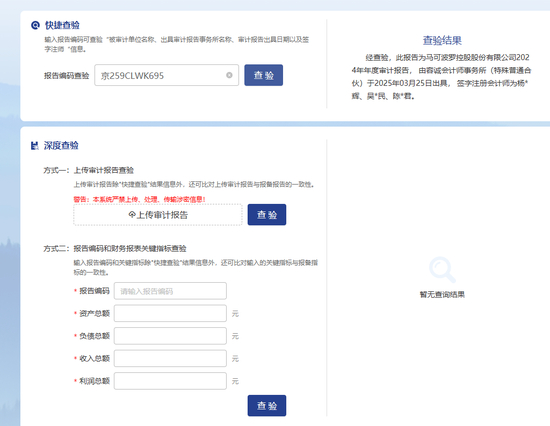
Task: Clear the report code input with the x icon
Action: pos(229,75)
